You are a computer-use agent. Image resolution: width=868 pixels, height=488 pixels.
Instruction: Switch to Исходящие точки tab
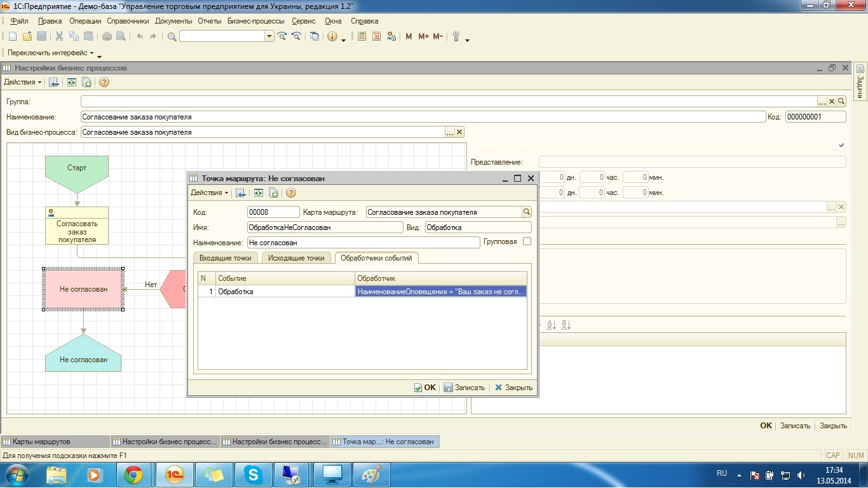(x=296, y=257)
